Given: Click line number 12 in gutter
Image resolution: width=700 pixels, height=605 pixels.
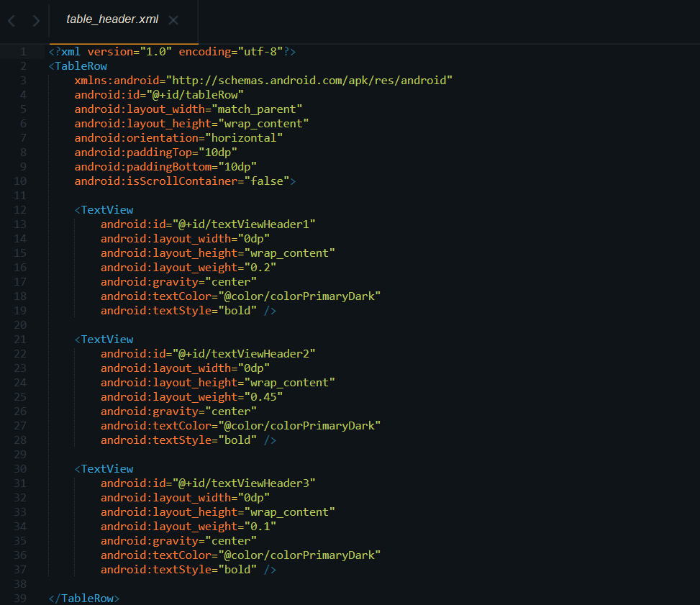Looking at the screenshot, I should (x=20, y=210).
